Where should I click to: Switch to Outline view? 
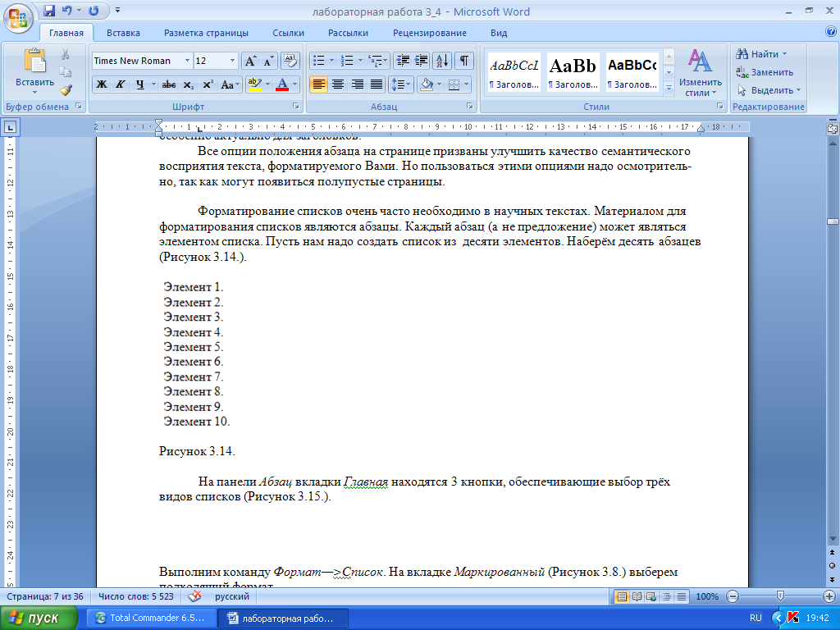(666, 596)
